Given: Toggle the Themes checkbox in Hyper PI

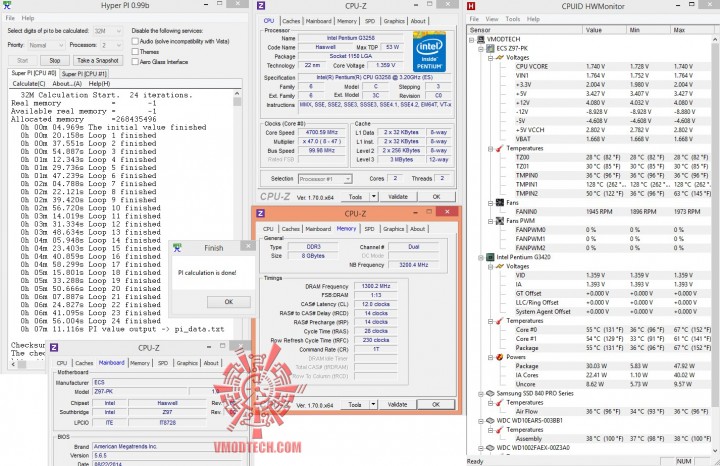Looking at the screenshot, I should pos(135,51).
